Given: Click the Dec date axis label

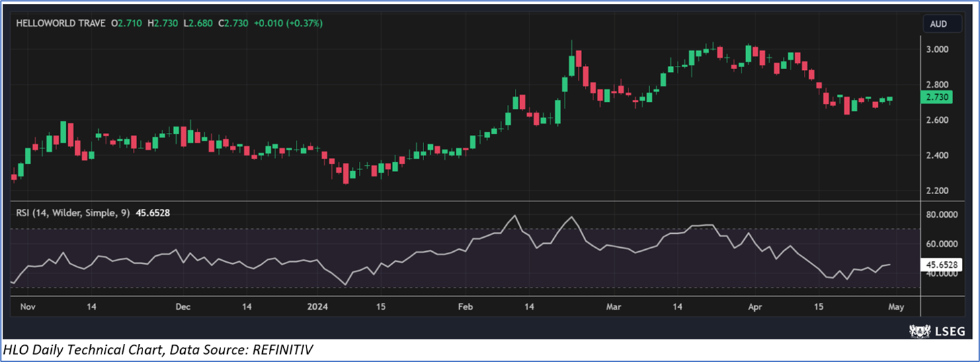Looking at the screenshot, I should [x=182, y=306].
